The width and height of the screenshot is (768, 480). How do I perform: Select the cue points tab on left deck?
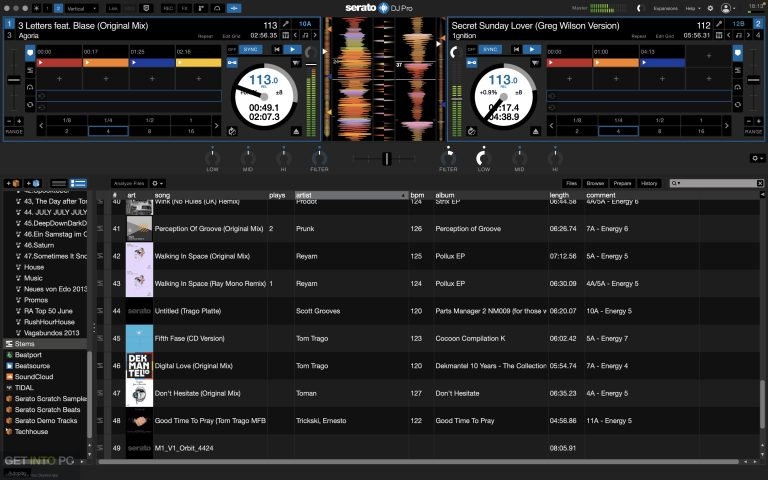point(30,53)
